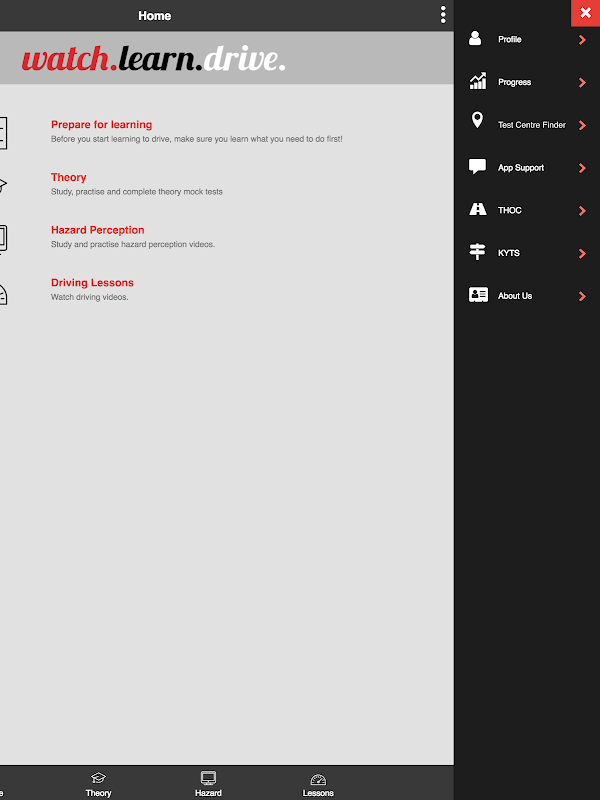Select Test Centre Finder menu entry
600x800 pixels.
point(532,125)
